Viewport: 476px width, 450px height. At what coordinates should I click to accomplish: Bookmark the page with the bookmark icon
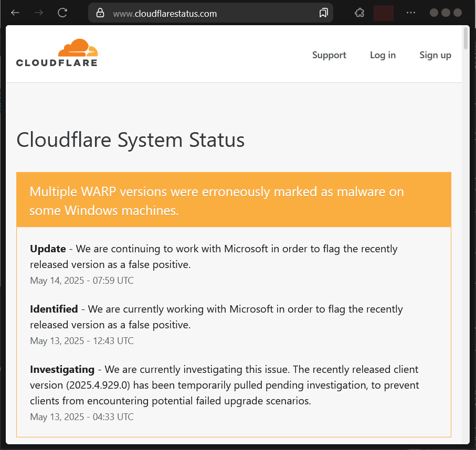(324, 13)
